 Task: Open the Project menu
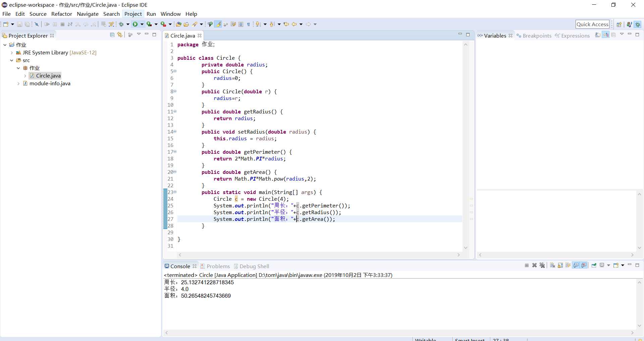click(133, 14)
